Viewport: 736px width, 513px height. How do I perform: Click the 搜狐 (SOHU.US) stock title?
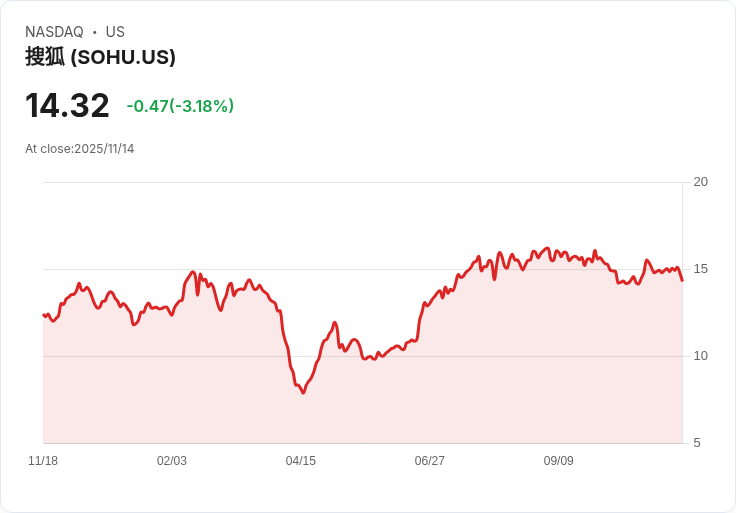click(x=100, y=57)
